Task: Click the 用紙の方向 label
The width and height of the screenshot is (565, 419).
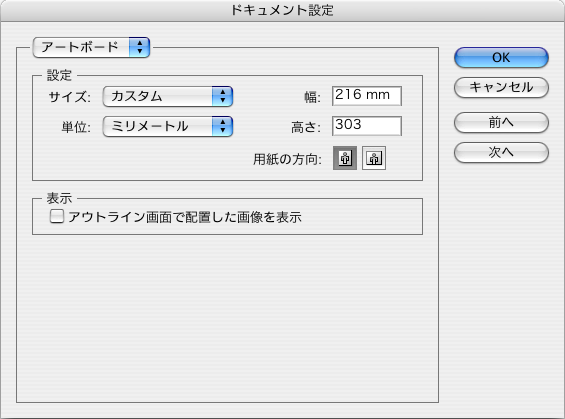Action: (287, 159)
